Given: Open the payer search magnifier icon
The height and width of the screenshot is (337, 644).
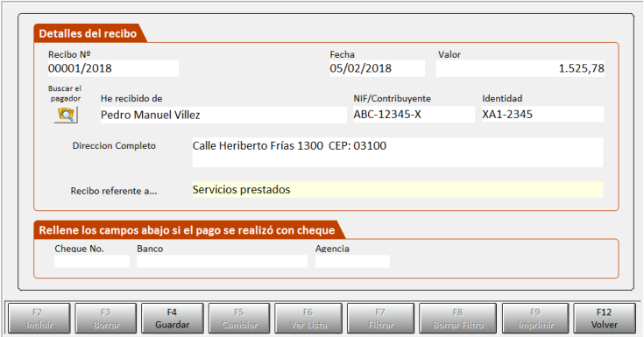Looking at the screenshot, I should pos(66,115).
